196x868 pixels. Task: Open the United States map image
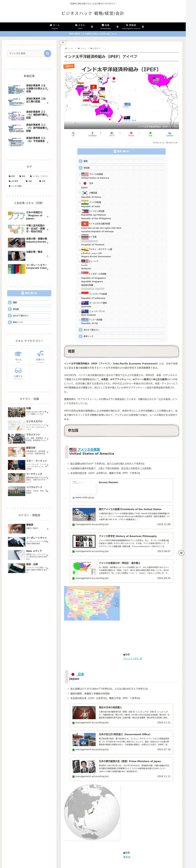tap(92, 603)
